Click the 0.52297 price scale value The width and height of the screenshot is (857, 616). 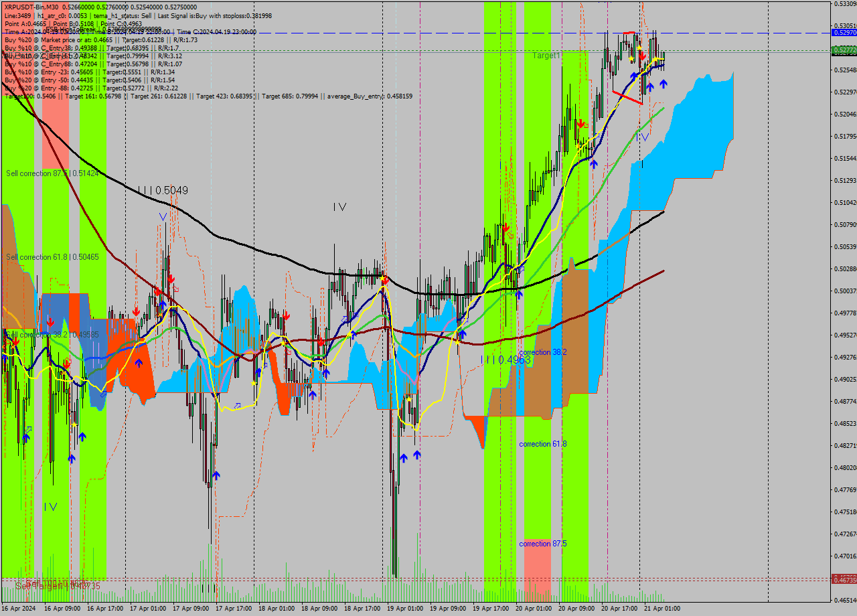[845, 92]
